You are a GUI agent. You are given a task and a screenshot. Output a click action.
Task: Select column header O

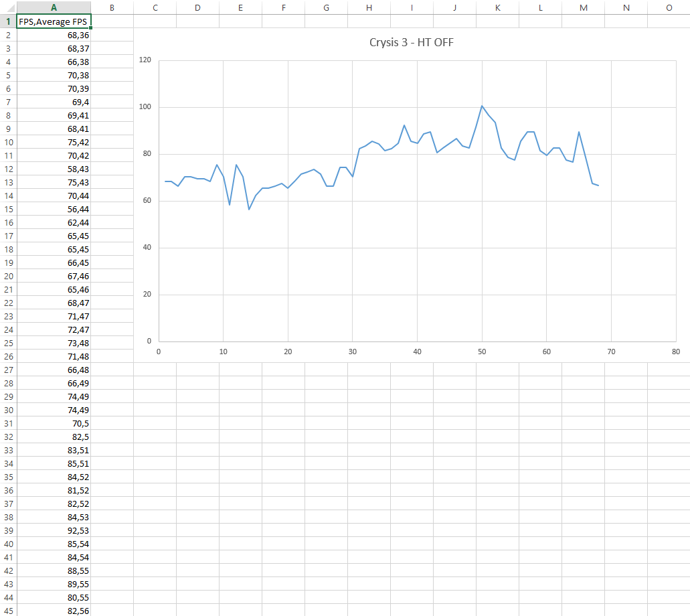tap(669, 7)
